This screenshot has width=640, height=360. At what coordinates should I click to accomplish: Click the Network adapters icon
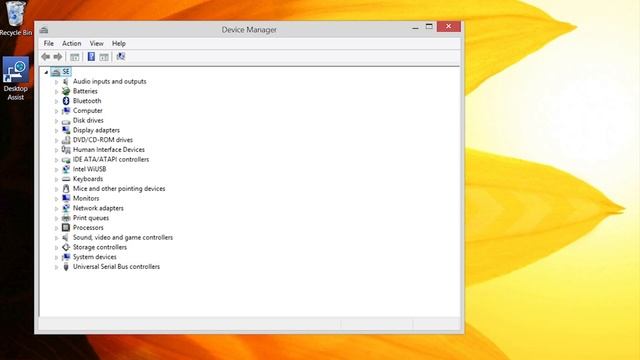(x=66, y=208)
